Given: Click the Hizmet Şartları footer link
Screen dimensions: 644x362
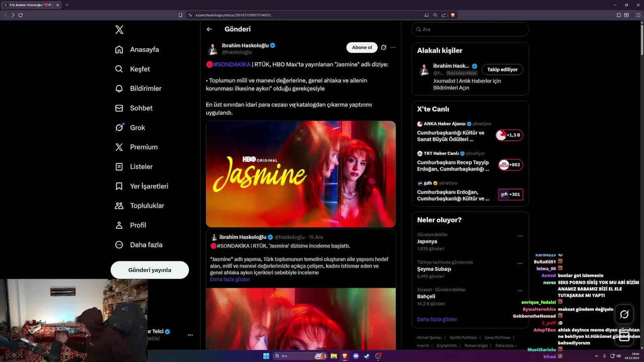Looking at the screenshot, I should coord(429,337).
